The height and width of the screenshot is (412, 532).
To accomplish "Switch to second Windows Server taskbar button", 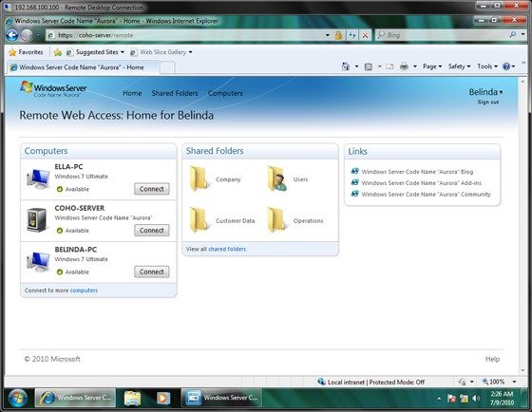I will point(221,398).
